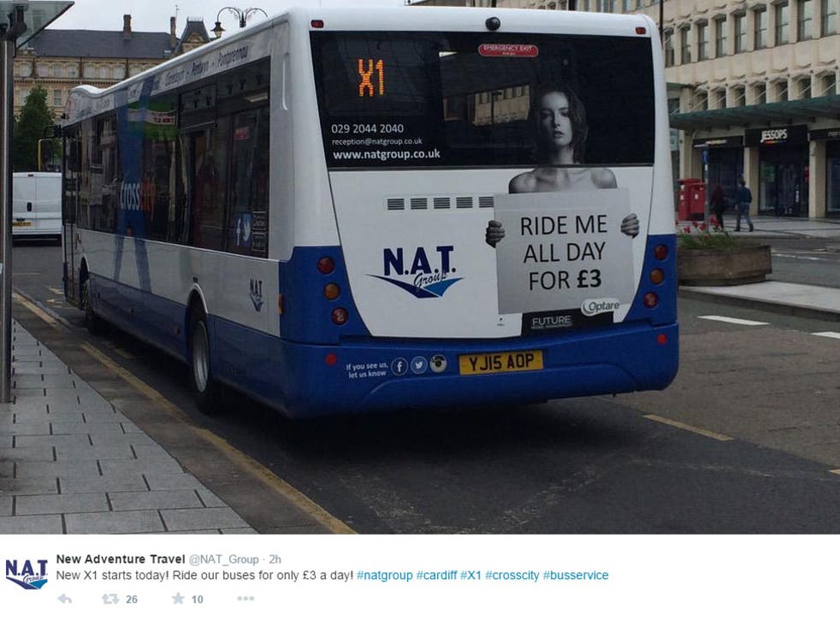This screenshot has width=840, height=621.
Task: Click the Instagram camera icon on the bus
Action: pyautogui.click(x=438, y=364)
